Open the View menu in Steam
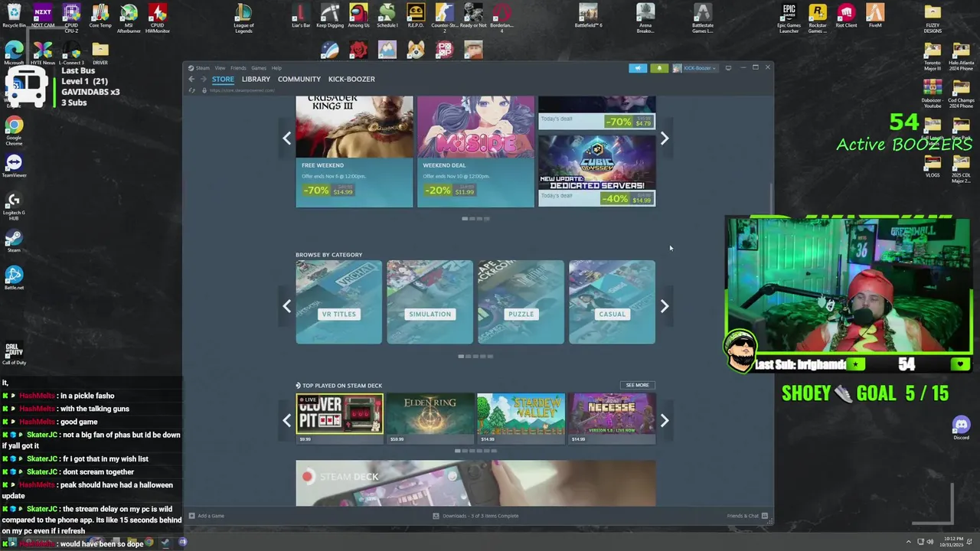The image size is (980, 551). [220, 68]
